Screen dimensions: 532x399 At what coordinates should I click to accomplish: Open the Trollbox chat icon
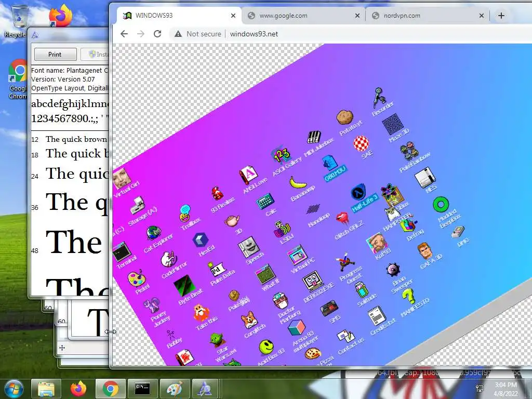[x=185, y=213]
